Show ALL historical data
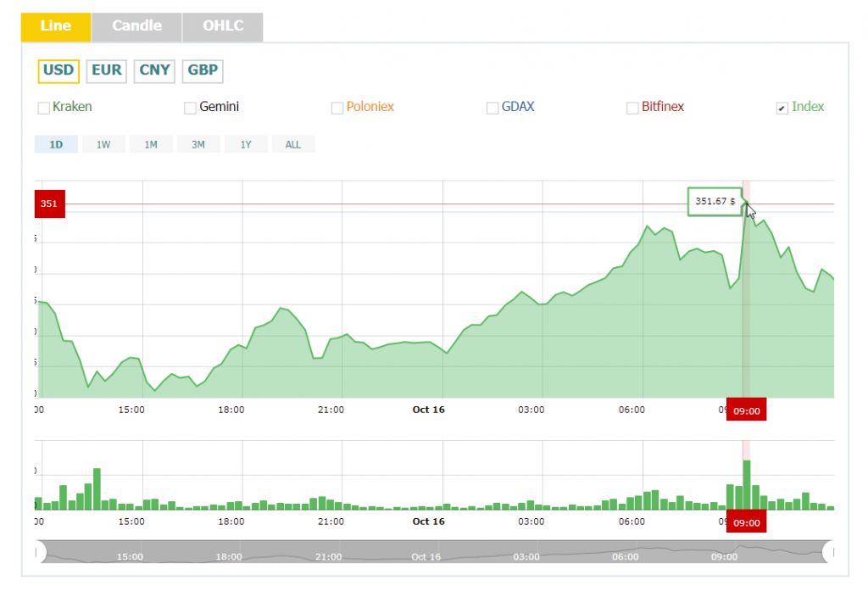The height and width of the screenshot is (597, 868). click(293, 144)
